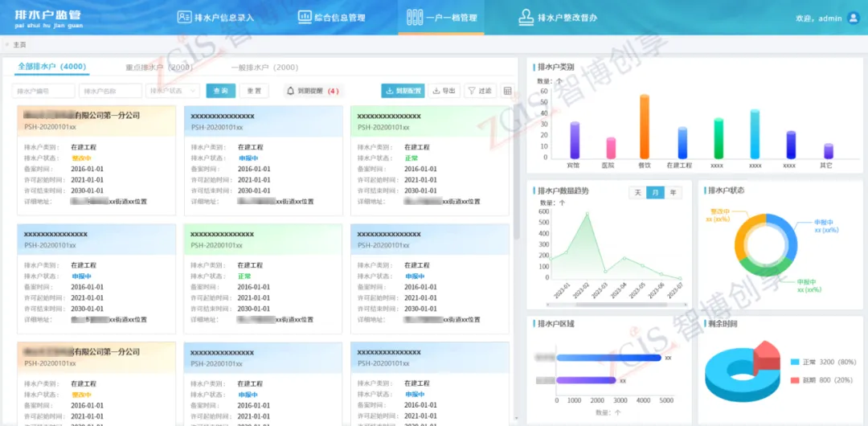The width and height of the screenshot is (868, 426).
Task: Switch to the 全部排水户 (4000) tab
Action: pos(52,67)
